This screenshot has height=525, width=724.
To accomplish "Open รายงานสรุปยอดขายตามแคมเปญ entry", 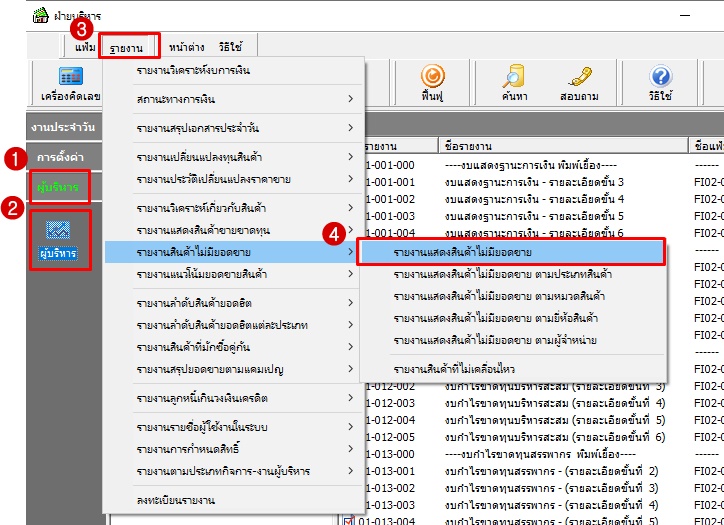I will [231, 369].
